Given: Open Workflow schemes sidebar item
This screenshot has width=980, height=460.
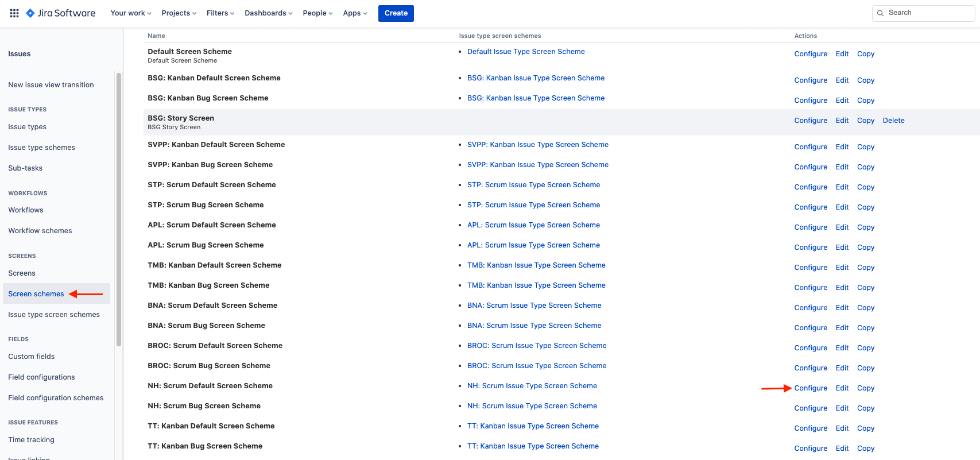Looking at the screenshot, I should click(x=40, y=231).
